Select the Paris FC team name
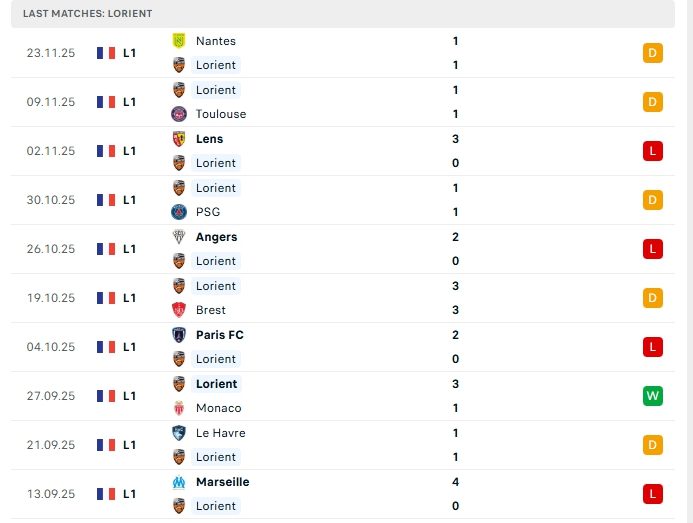693x523 pixels. point(219,335)
